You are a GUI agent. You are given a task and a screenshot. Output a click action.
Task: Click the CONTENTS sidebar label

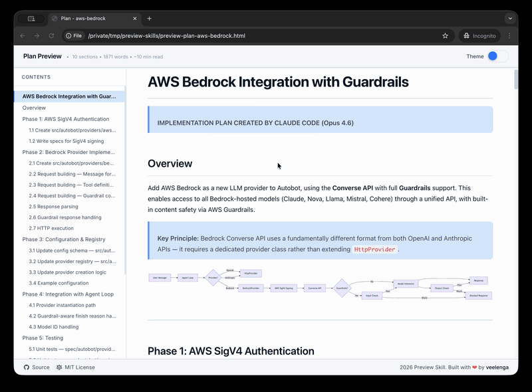tap(36, 77)
